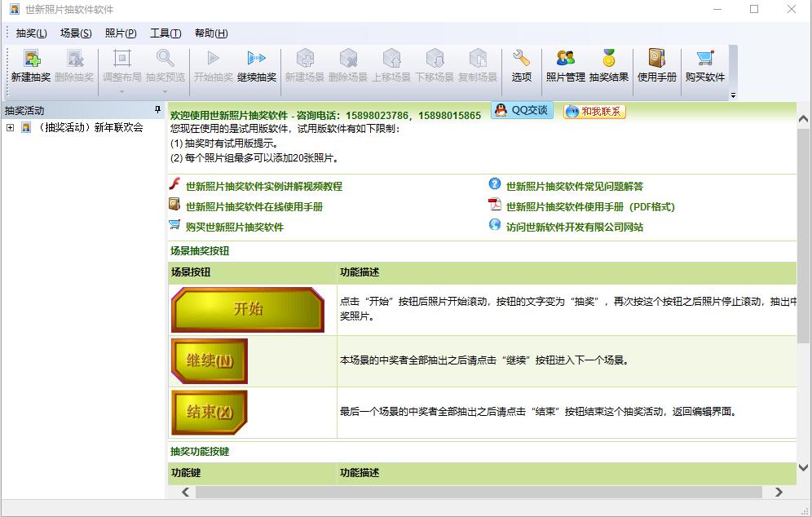Screen dimensions: 812x517
Task: Click the flash icon beside 视频教程 link
Action: 175,184
